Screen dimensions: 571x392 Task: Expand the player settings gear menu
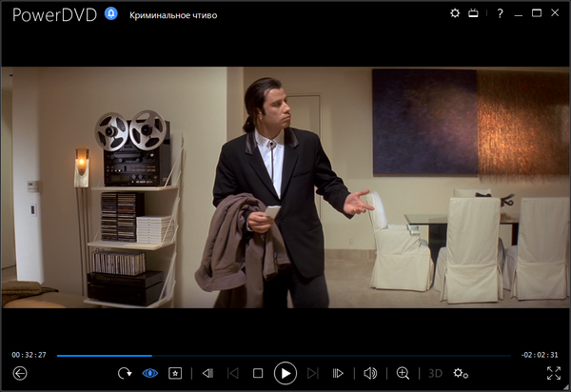(461, 373)
